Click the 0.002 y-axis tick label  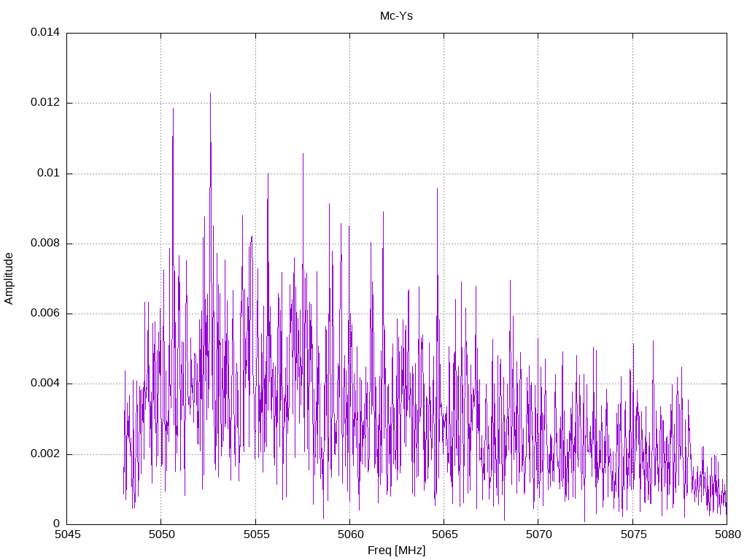[45, 454]
